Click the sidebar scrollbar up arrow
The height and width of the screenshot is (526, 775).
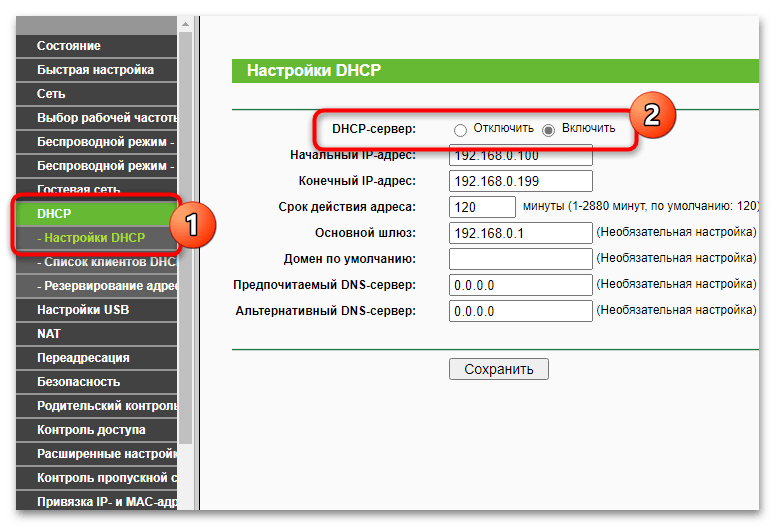(185, 24)
